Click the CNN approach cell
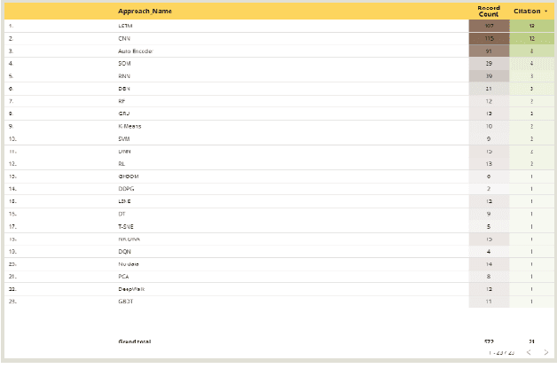The image size is (557, 392). point(124,39)
